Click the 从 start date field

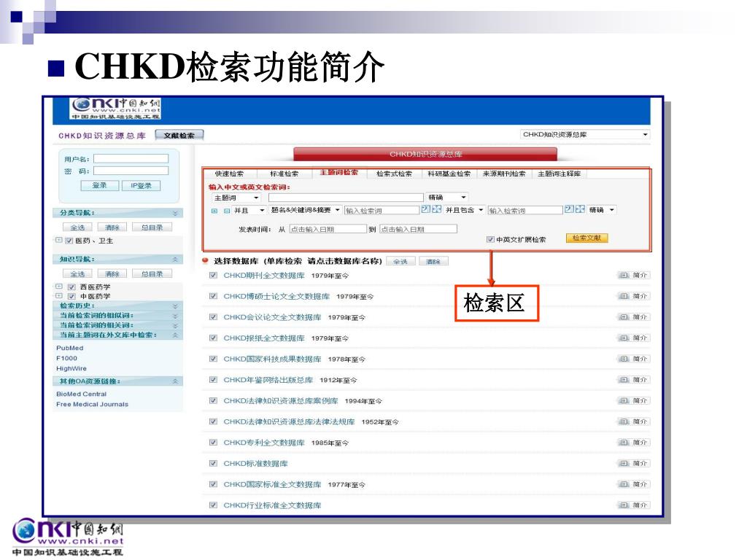point(328,229)
